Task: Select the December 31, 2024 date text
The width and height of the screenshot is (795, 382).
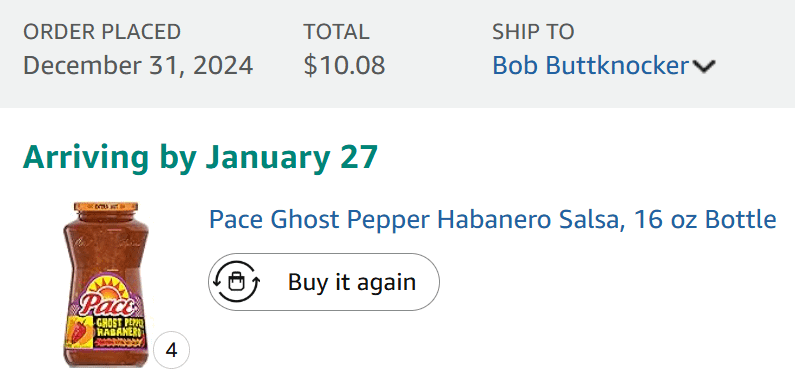Action: (x=138, y=65)
